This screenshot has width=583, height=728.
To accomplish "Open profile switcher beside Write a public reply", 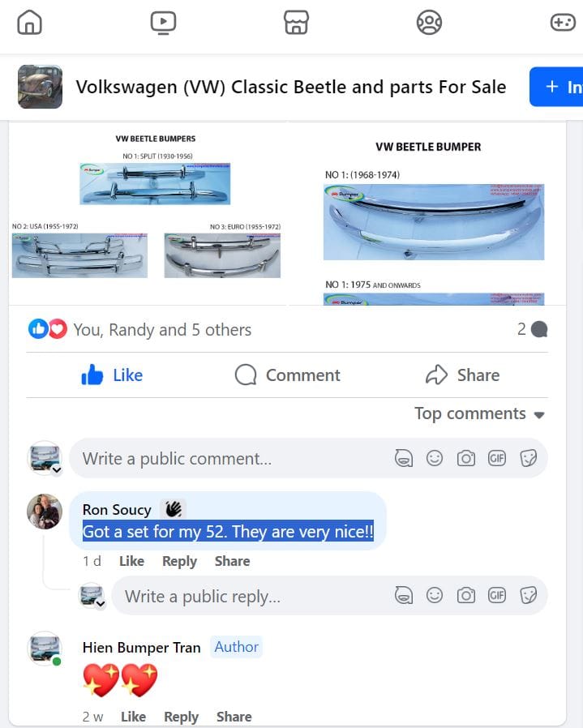I will tap(100, 604).
